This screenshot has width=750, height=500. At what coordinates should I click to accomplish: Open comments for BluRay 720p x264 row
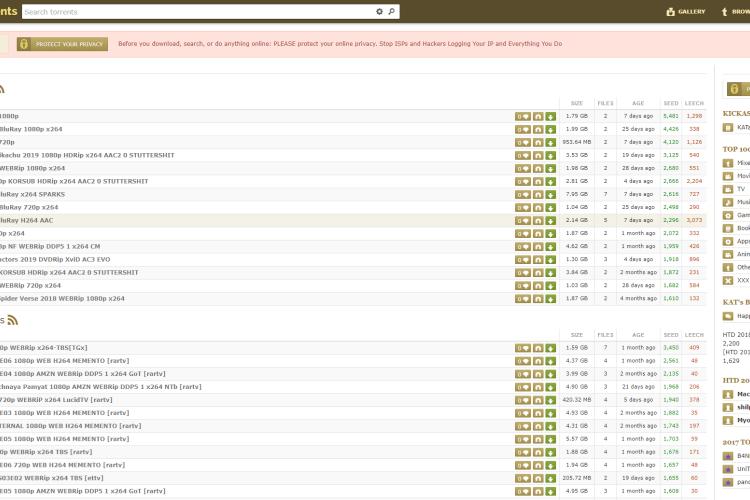[523, 208]
